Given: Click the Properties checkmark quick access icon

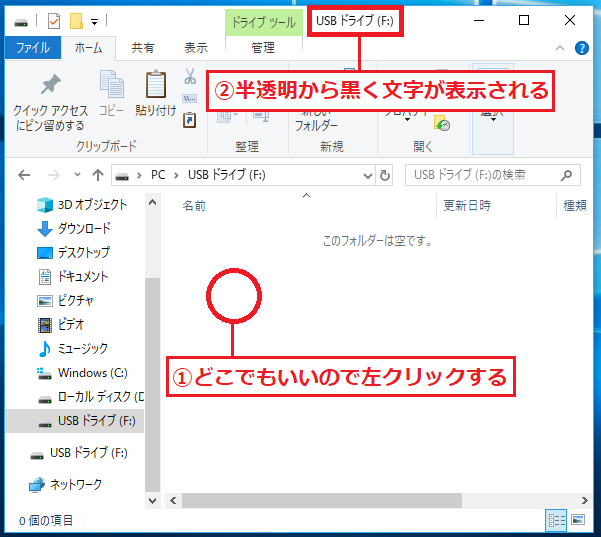Looking at the screenshot, I should [x=54, y=21].
